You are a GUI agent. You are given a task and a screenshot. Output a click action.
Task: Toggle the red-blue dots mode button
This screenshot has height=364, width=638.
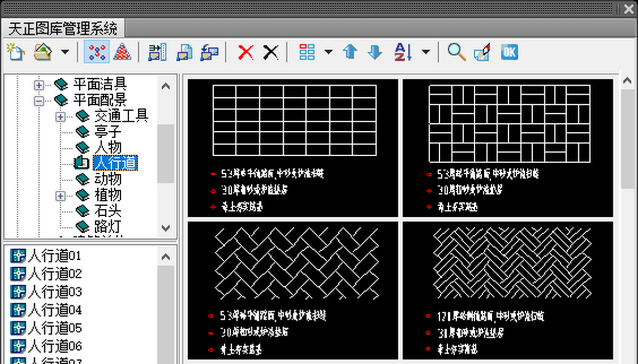pyautogui.click(x=97, y=52)
